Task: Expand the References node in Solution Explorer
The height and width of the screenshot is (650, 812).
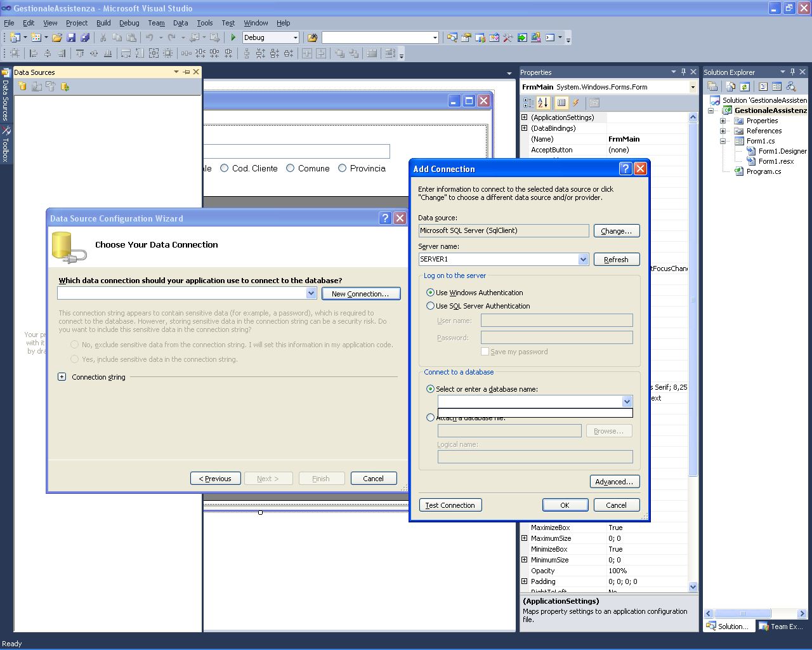Action: point(723,131)
